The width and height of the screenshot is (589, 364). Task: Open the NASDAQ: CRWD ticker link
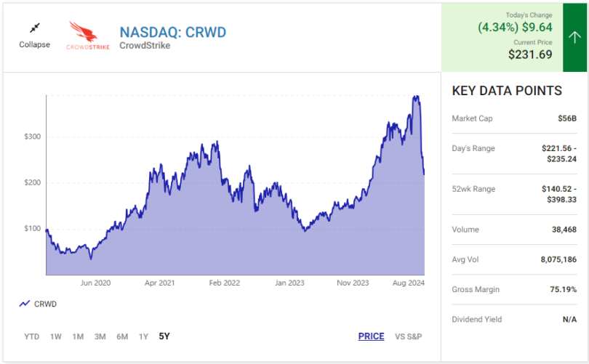173,32
